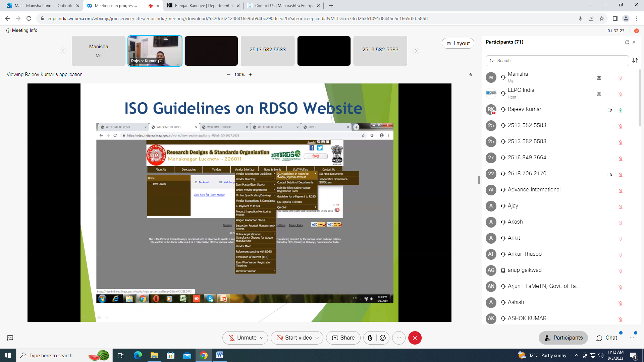Click the annotate pencil icon
The height and width of the screenshot is (362, 644).
[x=470, y=75]
